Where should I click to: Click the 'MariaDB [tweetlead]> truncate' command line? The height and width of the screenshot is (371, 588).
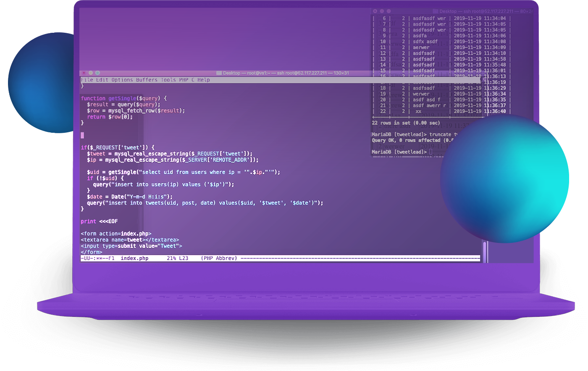coord(414,134)
